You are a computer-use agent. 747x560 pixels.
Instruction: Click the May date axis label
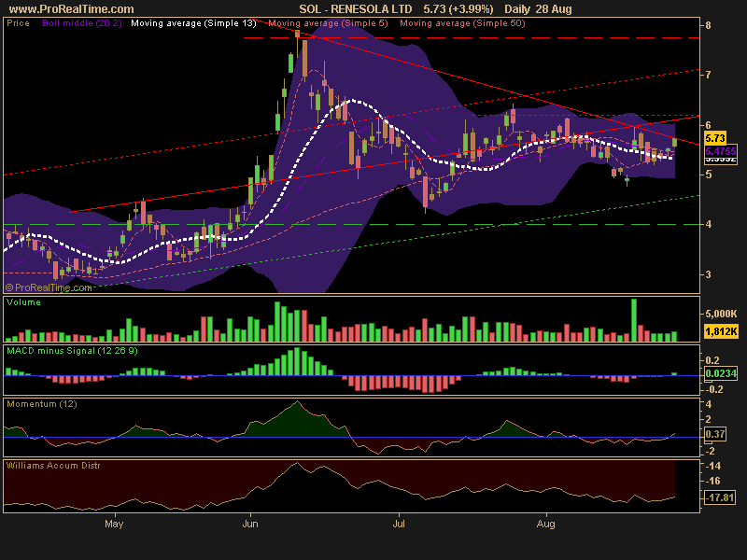click(114, 524)
